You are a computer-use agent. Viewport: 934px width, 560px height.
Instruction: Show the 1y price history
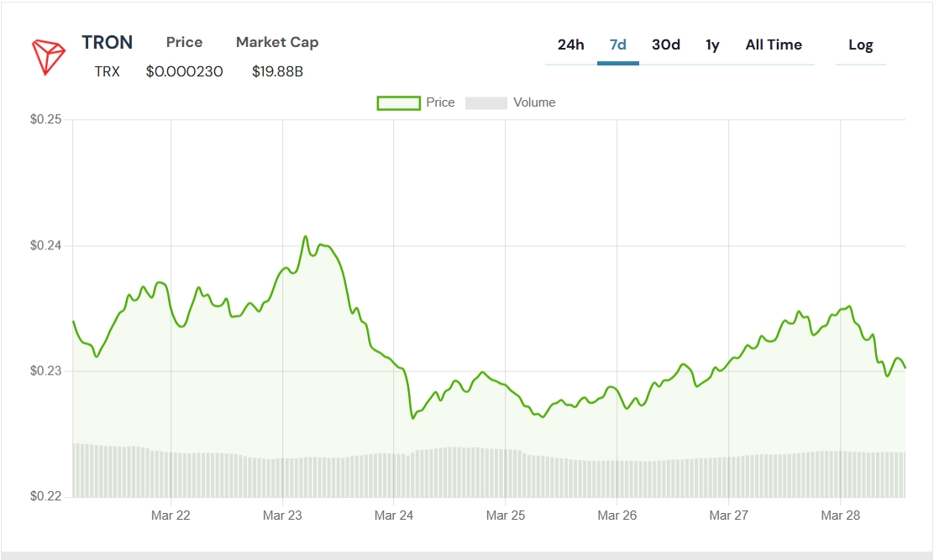click(712, 44)
